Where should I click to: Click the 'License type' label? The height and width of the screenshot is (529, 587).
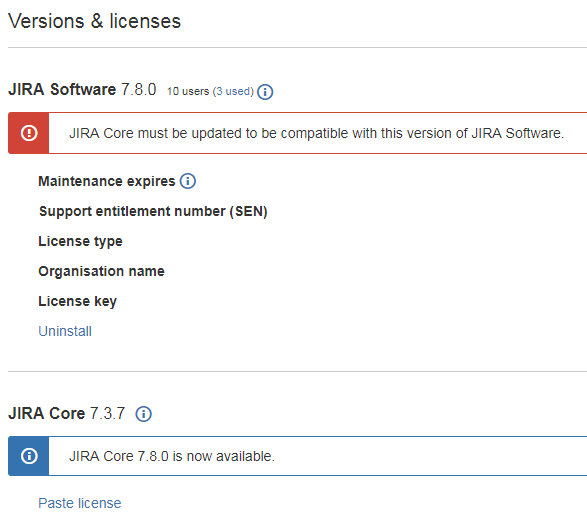pyautogui.click(x=80, y=241)
